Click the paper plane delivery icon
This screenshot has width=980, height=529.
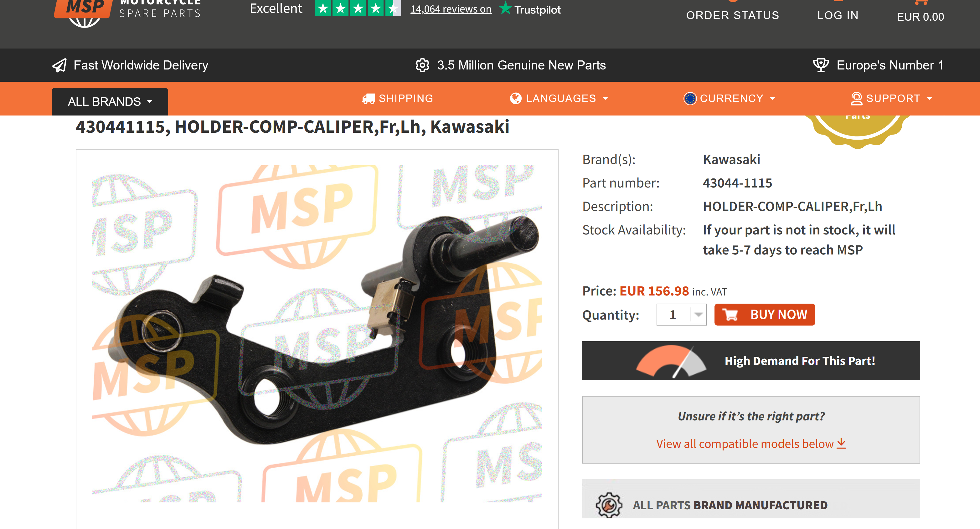(x=59, y=65)
